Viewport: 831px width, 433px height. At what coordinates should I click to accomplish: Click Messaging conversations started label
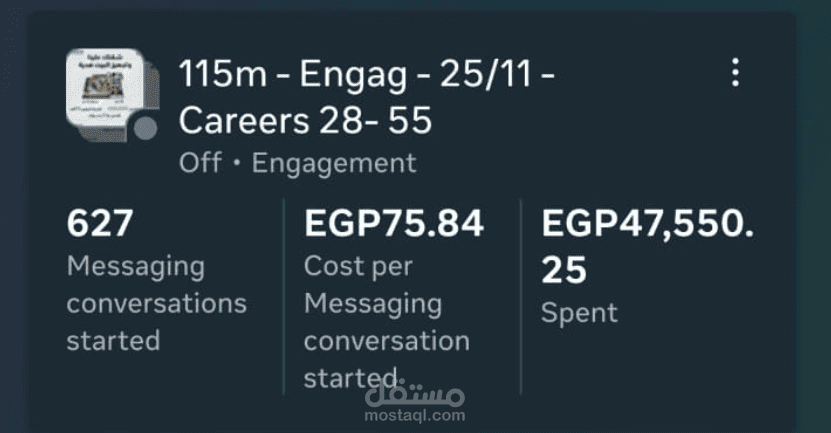[157, 303]
